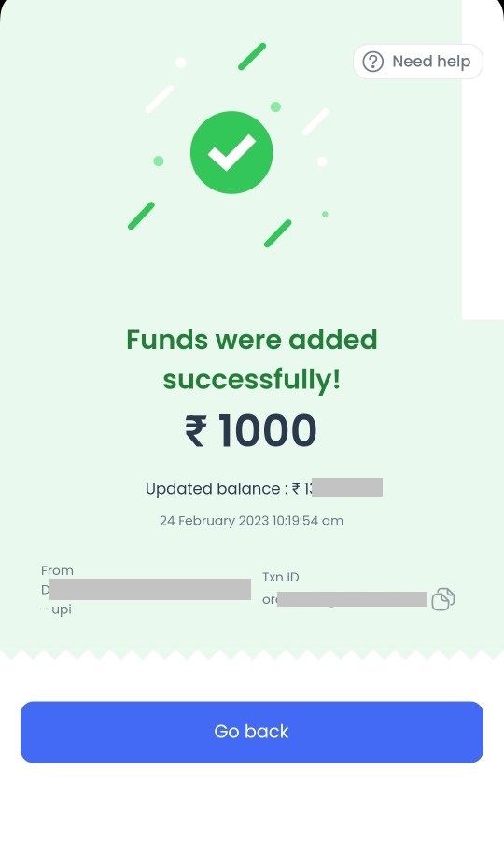504x868 pixels.
Task: Click the rupee symbol beside 1000
Action: [x=196, y=431]
